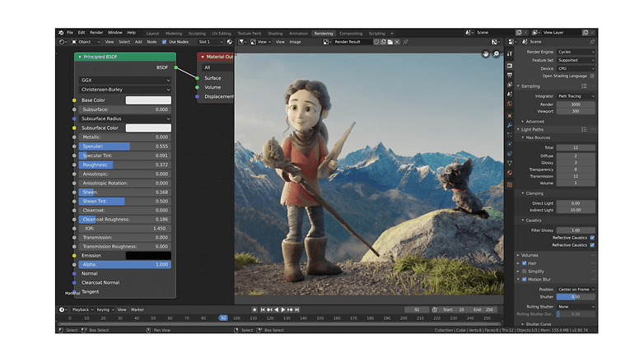The height and width of the screenshot is (362, 644).
Task: Enable Open Shading Language checkbox
Action: [x=592, y=76]
